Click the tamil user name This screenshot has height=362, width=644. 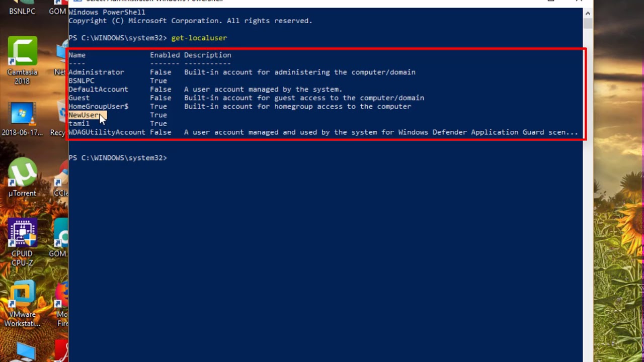point(79,124)
